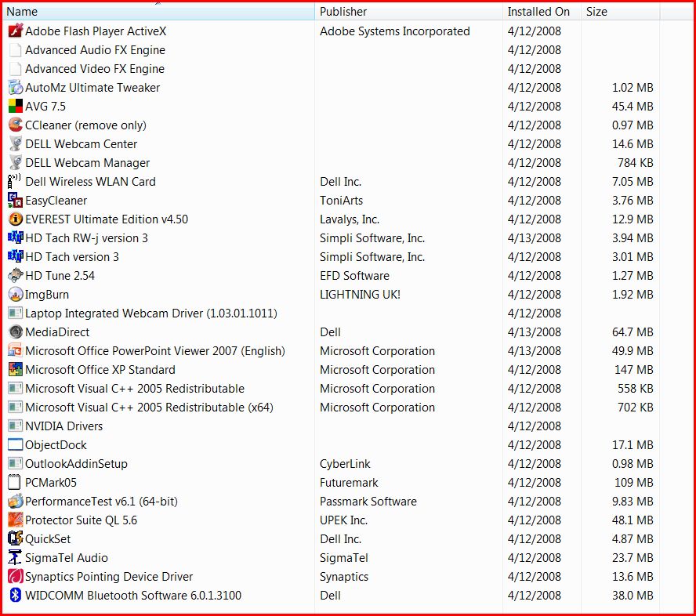Click the EFD Software publisher cell
This screenshot has width=696, height=616.
pyautogui.click(x=354, y=276)
